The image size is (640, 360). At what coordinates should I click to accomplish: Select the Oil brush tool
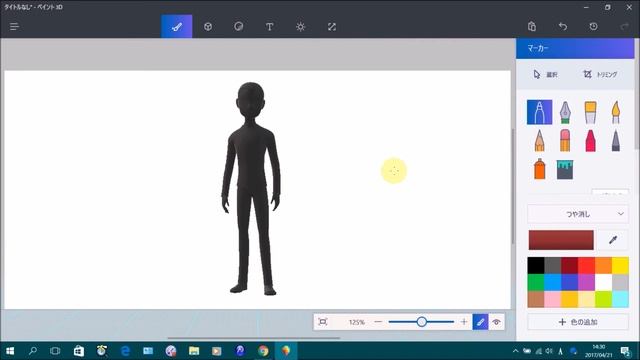590,112
